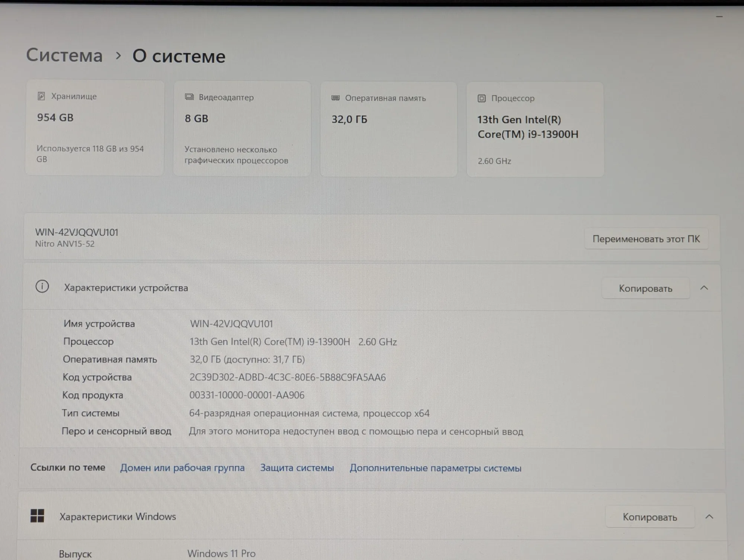Image resolution: width=744 pixels, height=560 pixels.
Task: Click the Видеоадаптер graphics card icon
Action: click(189, 97)
